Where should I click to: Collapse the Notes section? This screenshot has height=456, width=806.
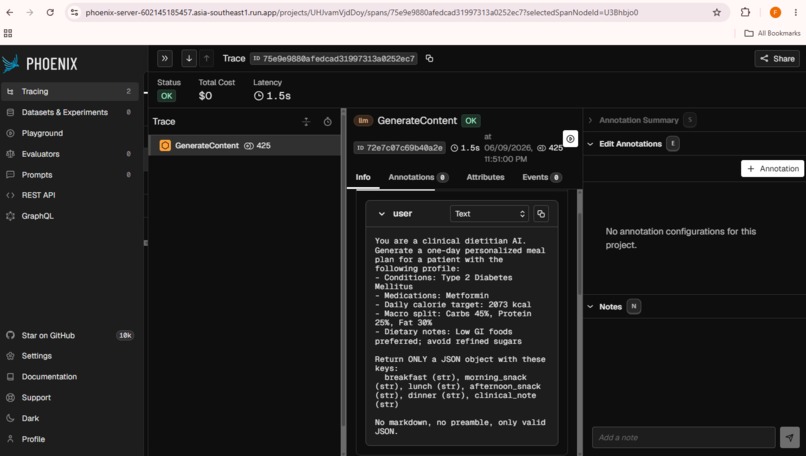(x=590, y=307)
